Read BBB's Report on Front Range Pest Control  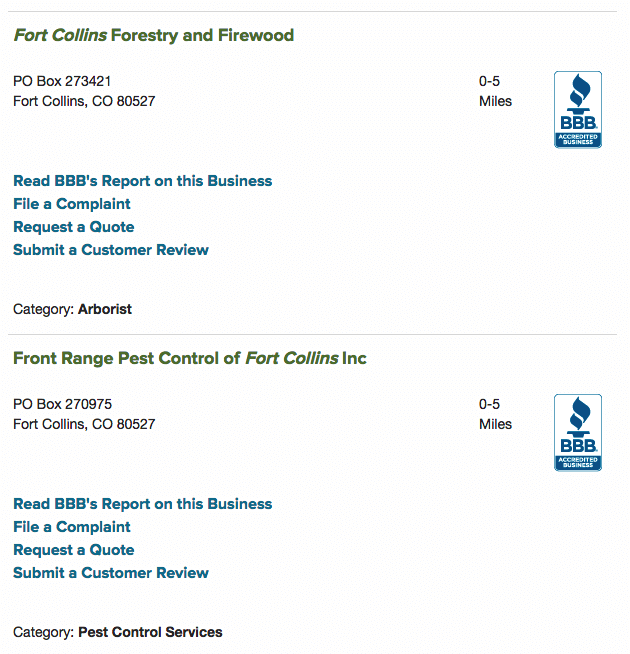(x=143, y=504)
